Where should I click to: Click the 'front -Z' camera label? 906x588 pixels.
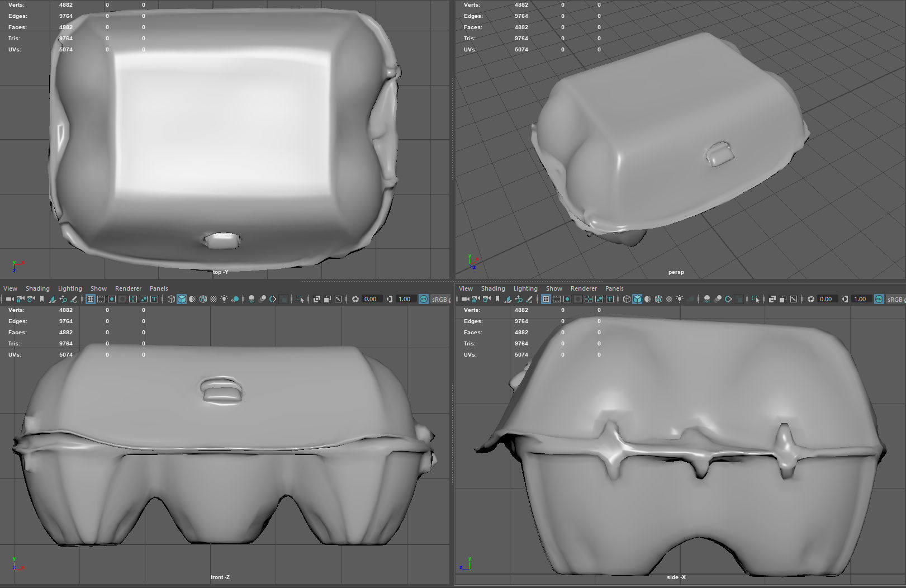tap(220, 577)
